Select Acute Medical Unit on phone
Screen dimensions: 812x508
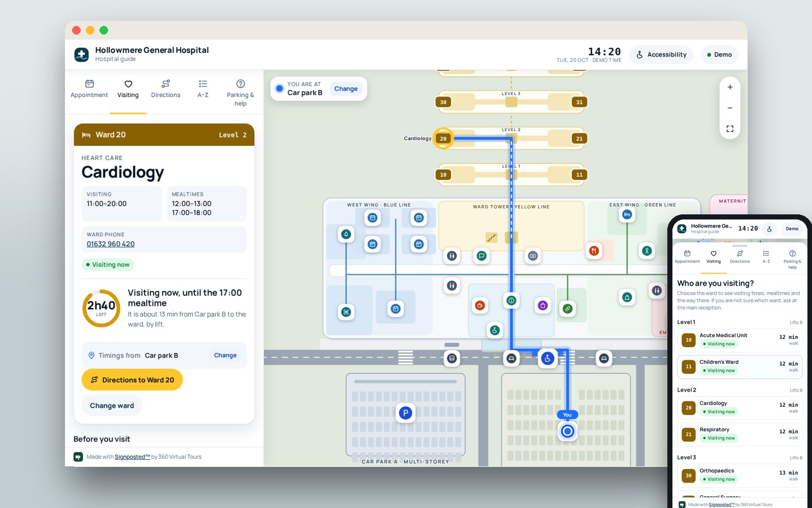click(739, 340)
